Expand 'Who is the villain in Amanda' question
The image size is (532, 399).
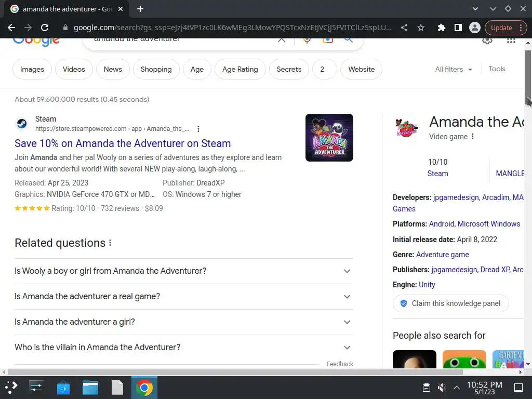tap(183, 348)
